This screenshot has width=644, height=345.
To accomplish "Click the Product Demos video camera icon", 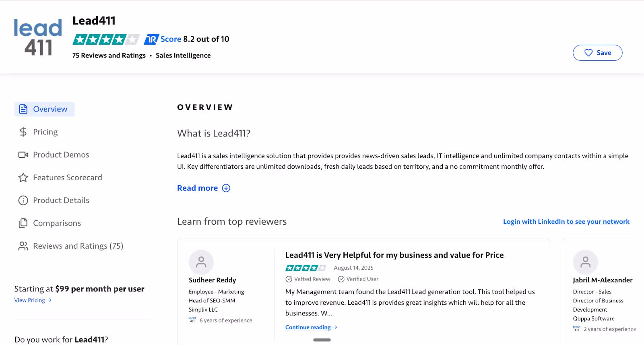I will coord(23,154).
